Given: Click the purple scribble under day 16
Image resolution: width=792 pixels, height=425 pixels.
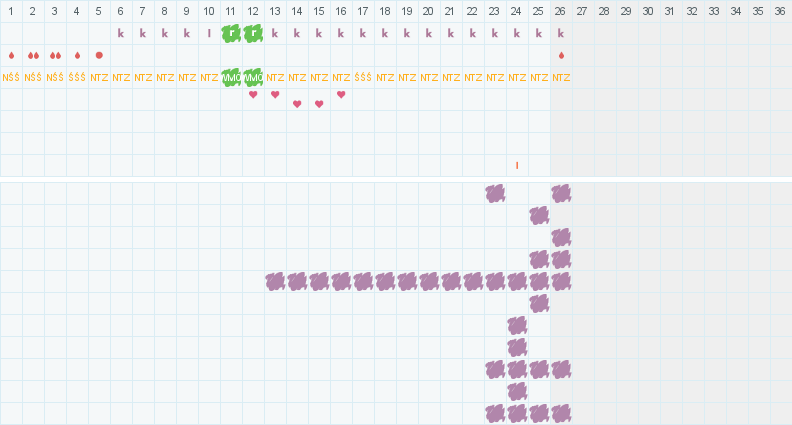Looking at the screenshot, I should [x=341, y=281].
